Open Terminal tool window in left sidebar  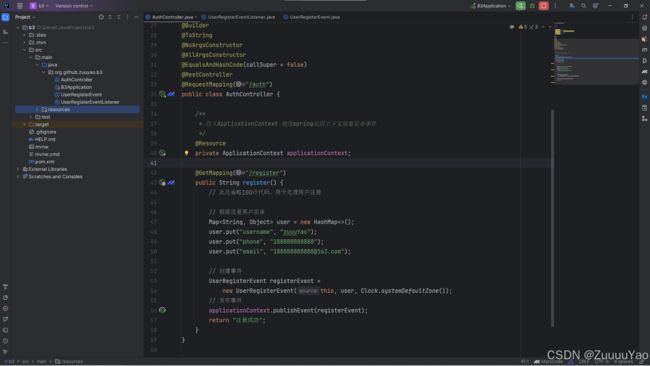5,330
